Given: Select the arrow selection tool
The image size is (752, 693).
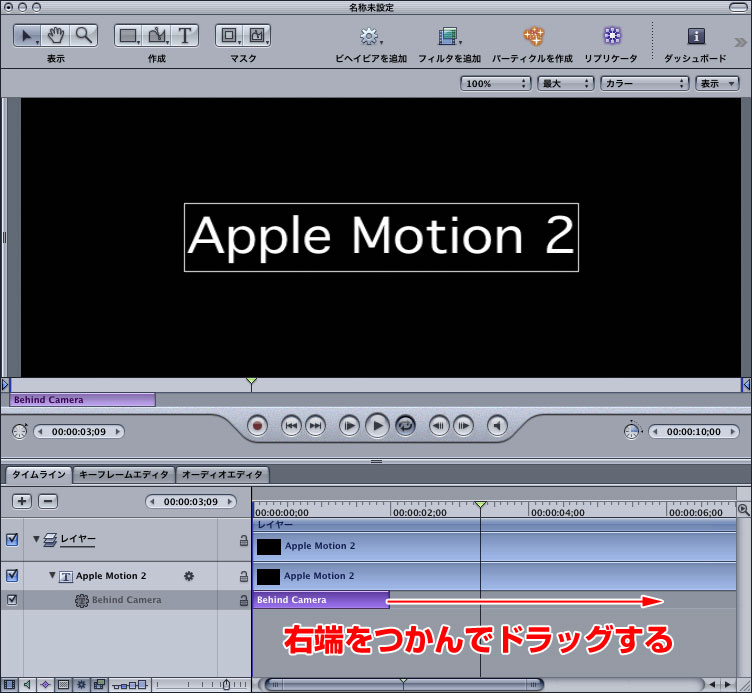Looking at the screenshot, I should point(27,36).
